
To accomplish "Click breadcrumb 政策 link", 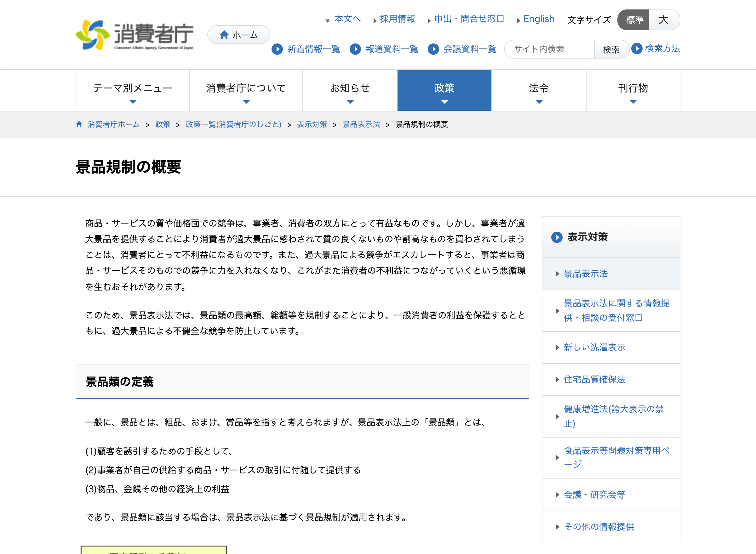I will pyautogui.click(x=163, y=124).
